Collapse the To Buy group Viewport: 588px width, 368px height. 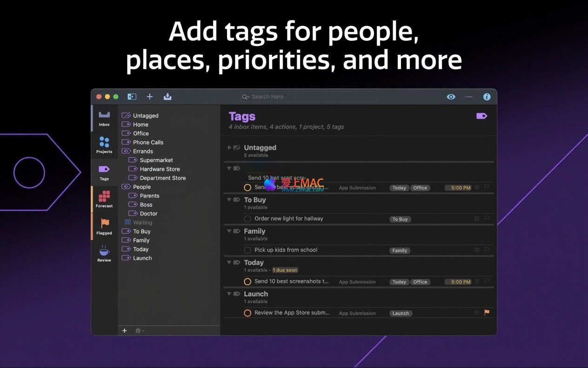[229, 200]
